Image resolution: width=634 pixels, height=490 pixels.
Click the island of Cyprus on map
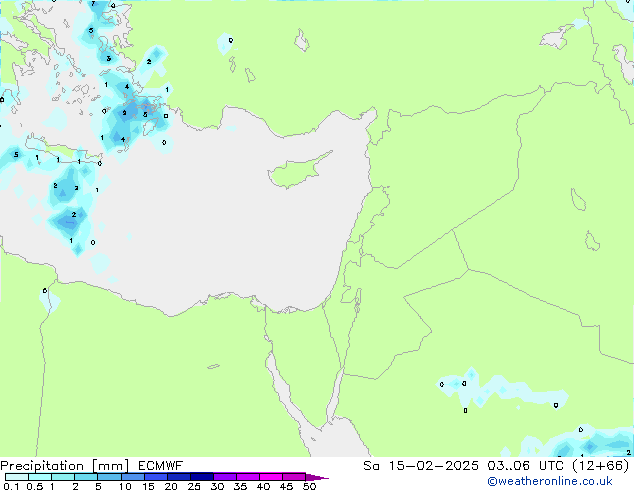click(297, 170)
